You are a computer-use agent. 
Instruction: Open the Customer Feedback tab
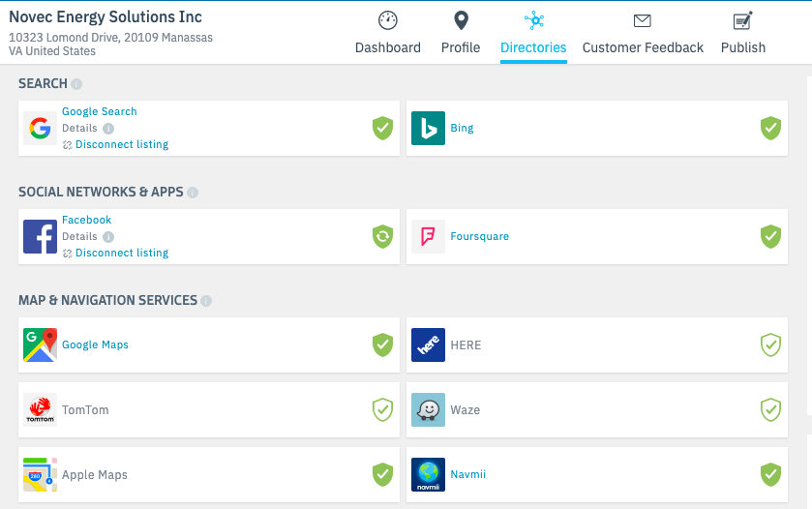coord(643,33)
